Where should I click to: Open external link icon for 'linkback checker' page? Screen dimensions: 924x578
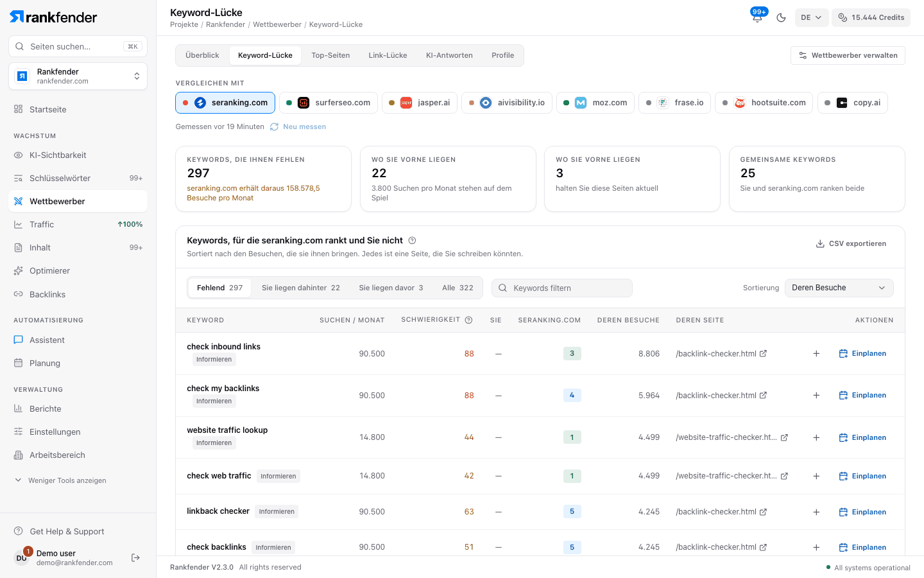(x=764, y=512)
